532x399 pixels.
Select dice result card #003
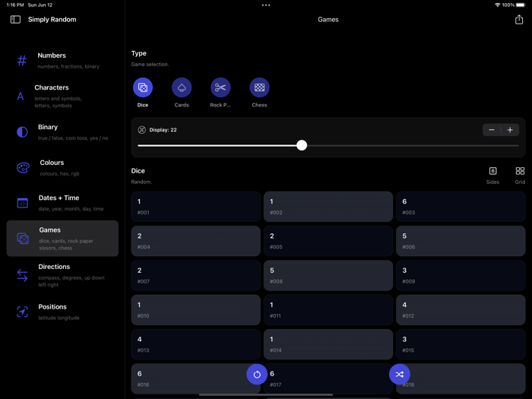[x=461, y=207]
